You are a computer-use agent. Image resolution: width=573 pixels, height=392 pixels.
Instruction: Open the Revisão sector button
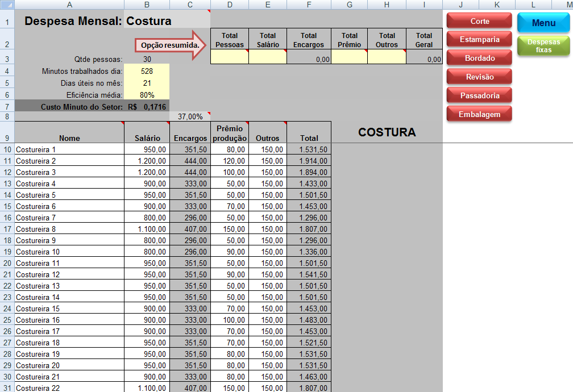pyautogui.click(x=479, y=77)
